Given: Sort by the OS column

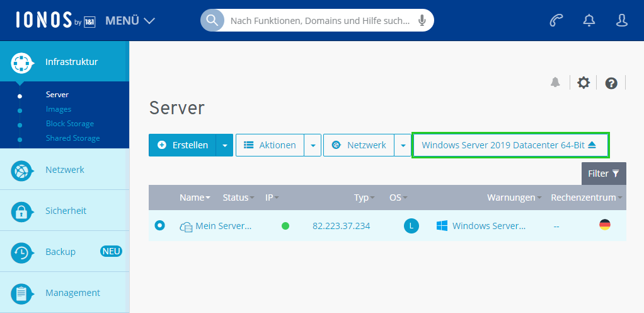Looking at the screenshot, I should tap(398, 198).
